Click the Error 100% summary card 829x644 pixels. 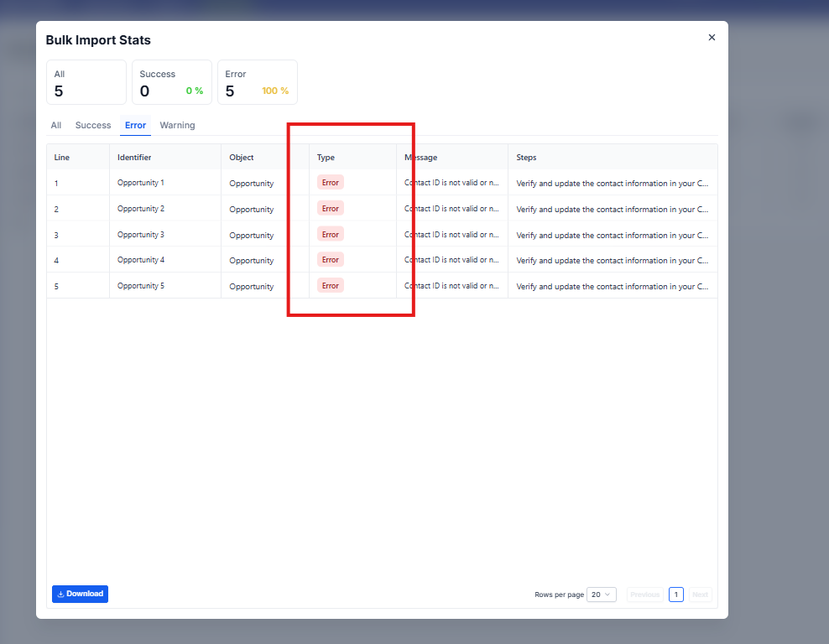tap(257, 82)
